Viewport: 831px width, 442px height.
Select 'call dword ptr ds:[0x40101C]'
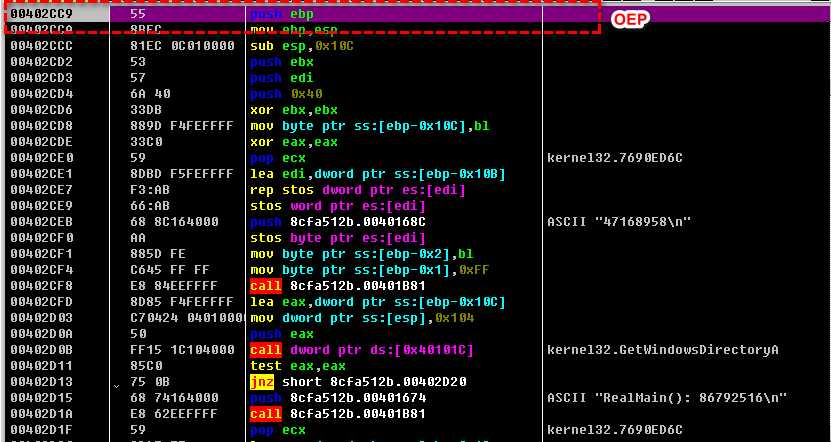point(361,350)
